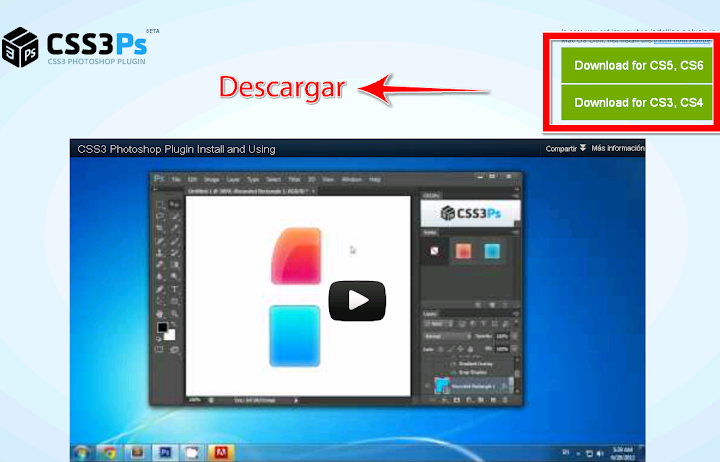Viewport: 720px width, 462px height.
Task: Click the white background color swatch in Photoshop
Action: [x=171, y=335]
